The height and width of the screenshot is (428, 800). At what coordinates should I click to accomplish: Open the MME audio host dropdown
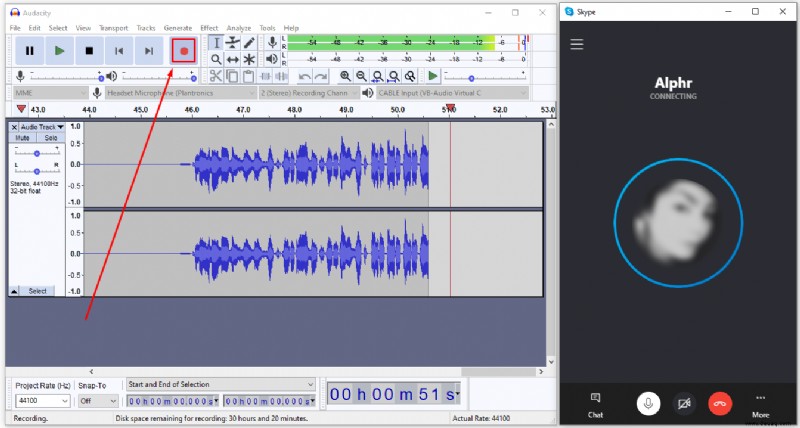50,93
